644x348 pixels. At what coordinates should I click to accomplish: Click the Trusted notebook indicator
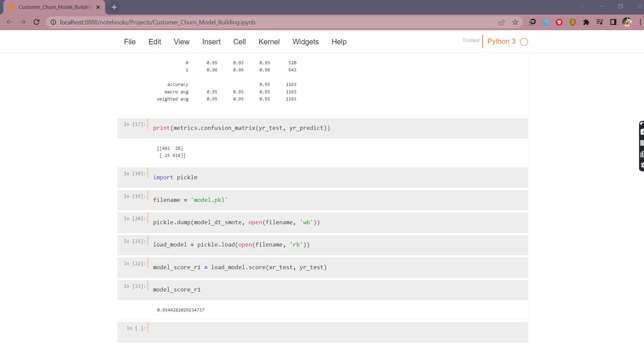tap(471, 40)
